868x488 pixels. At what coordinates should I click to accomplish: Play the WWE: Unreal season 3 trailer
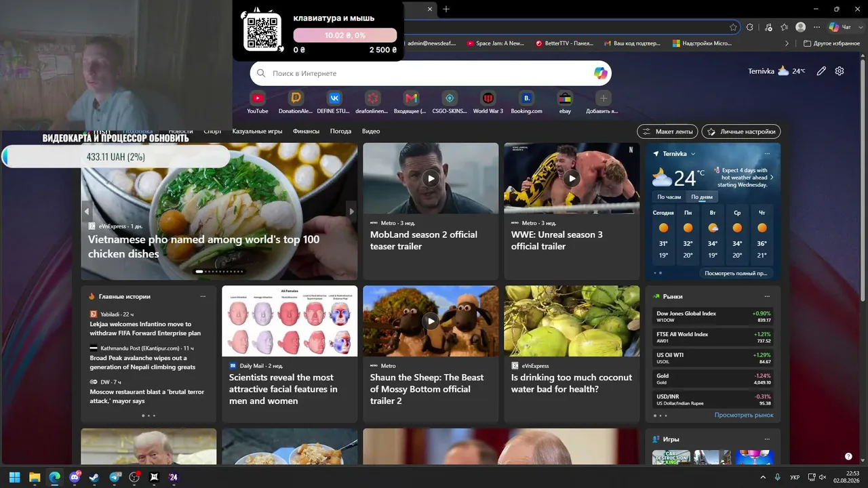point(572,178)
